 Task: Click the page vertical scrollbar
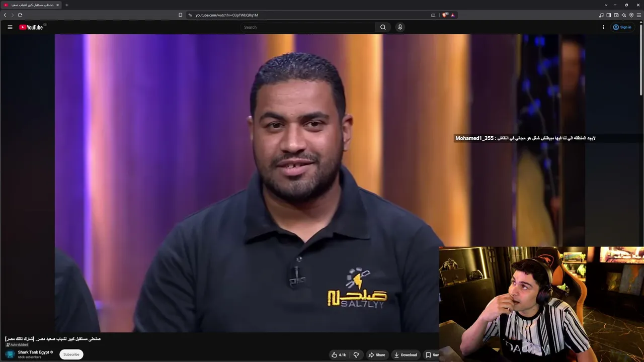tap(641, 60)
